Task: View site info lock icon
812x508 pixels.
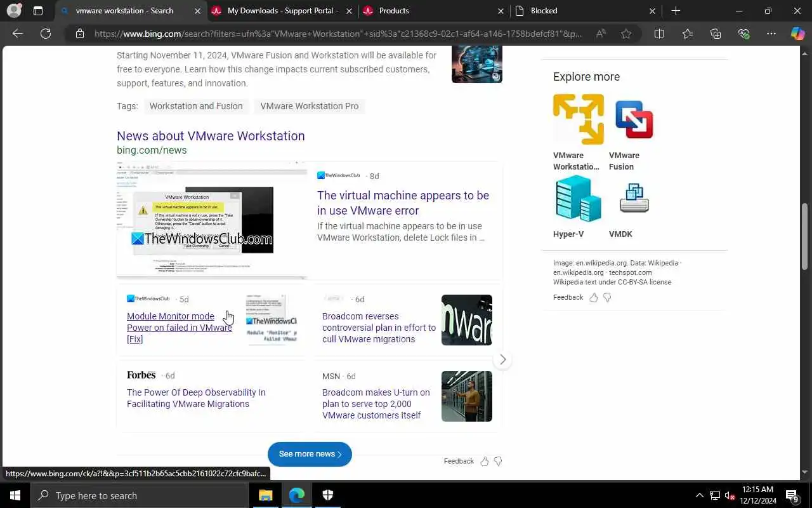Action: pyautogui.click(x=80, y=34)
